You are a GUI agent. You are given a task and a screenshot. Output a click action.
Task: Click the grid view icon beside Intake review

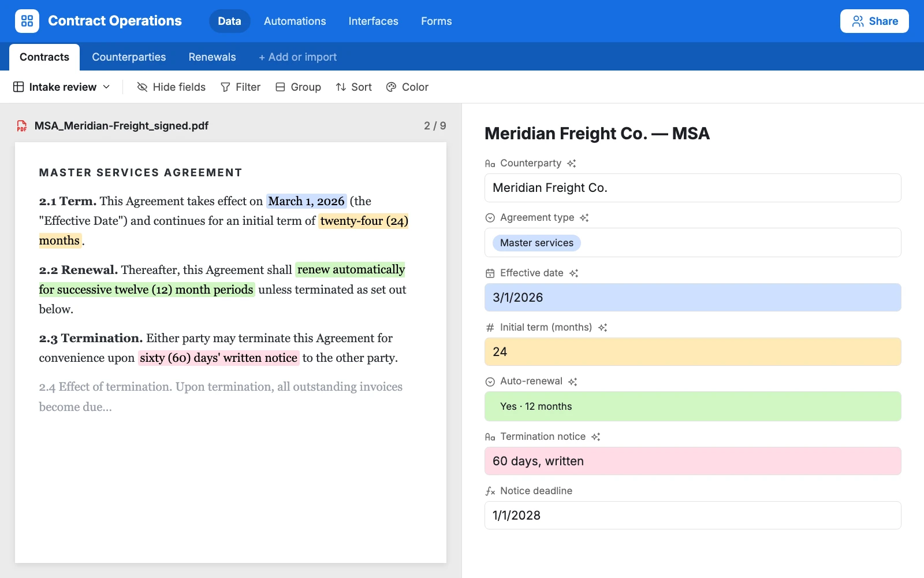point(18,87)
